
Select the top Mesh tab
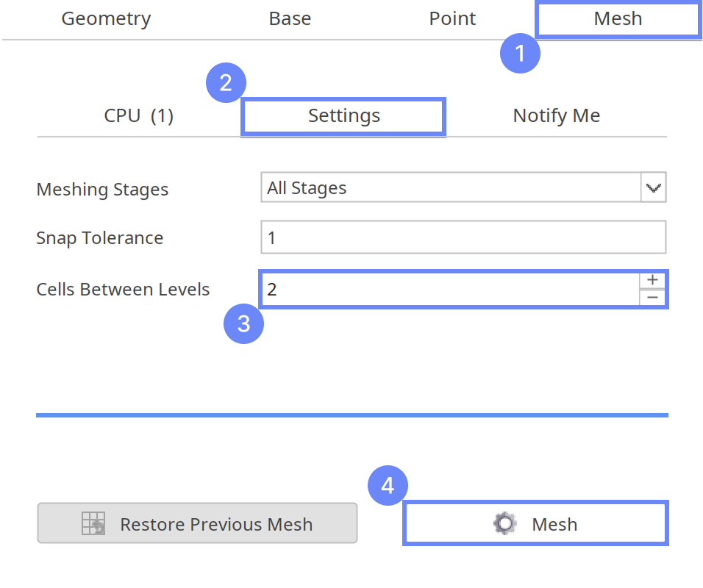(x=618, y=19)
